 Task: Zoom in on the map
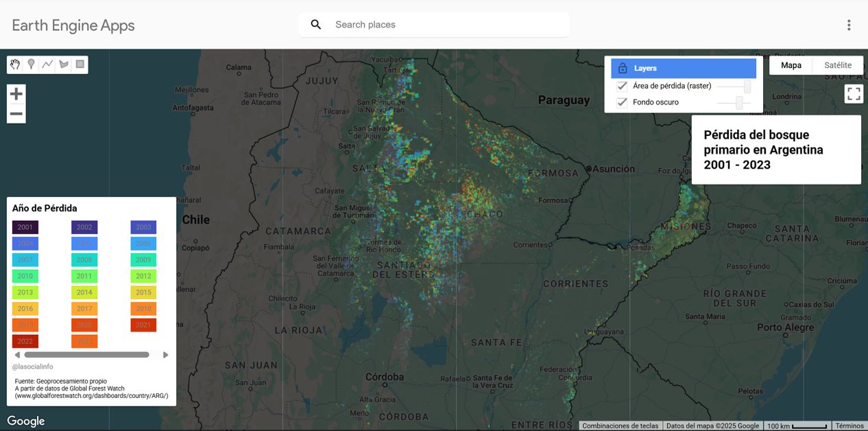[16, 94]
